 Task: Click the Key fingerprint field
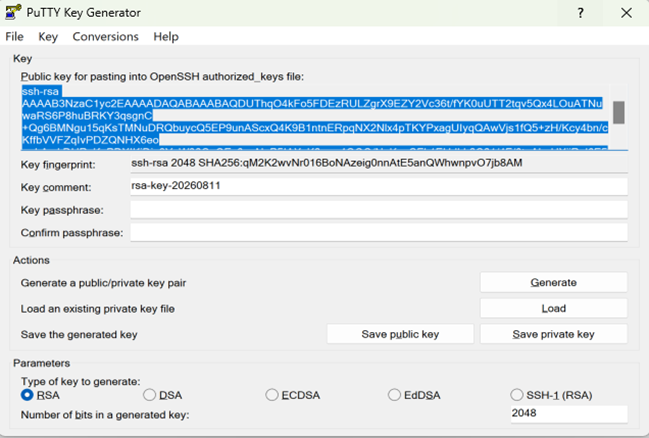pyautogui.click(x=379, y=163)
